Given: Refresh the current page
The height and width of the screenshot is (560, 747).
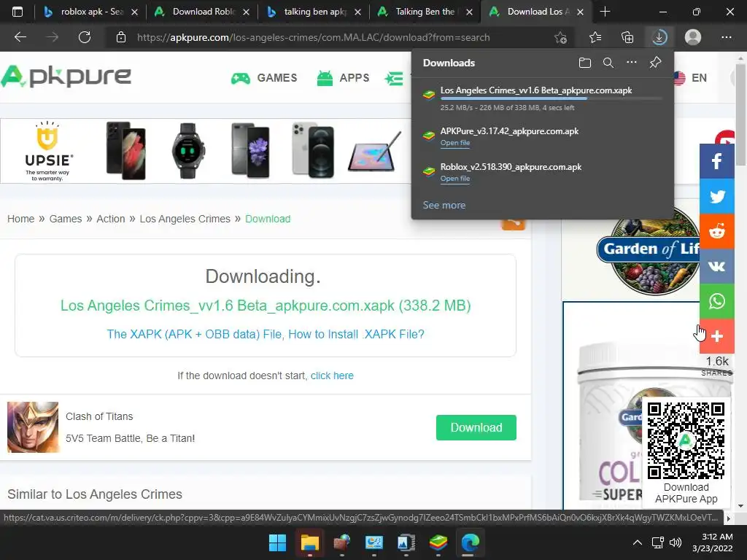Looking at the screenshot, I should 85,37.
